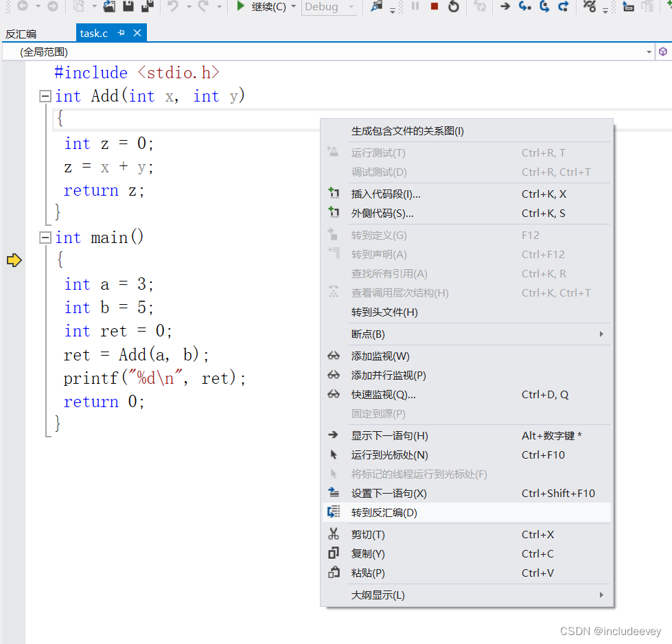
Task: Click the Open File icon in toolbar
Action: point(109,6)
